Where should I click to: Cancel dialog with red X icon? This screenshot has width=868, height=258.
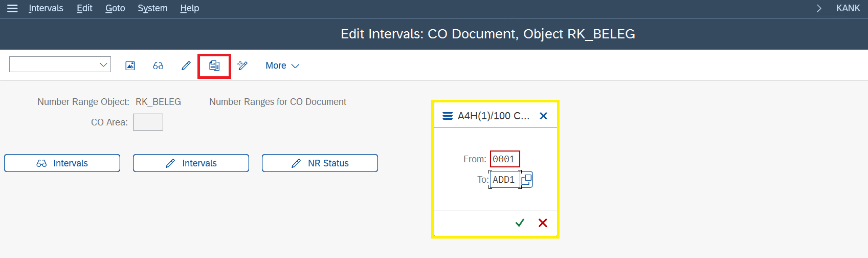pos(543,223)
